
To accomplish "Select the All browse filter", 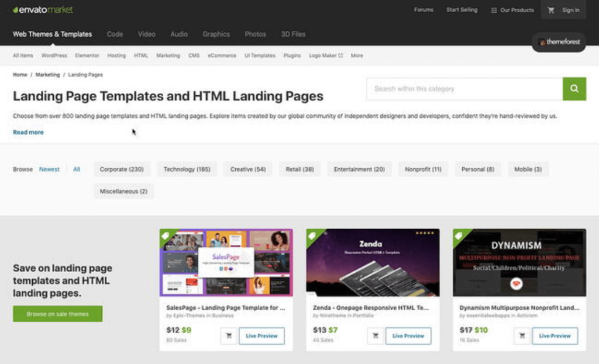I will point(77,169).
